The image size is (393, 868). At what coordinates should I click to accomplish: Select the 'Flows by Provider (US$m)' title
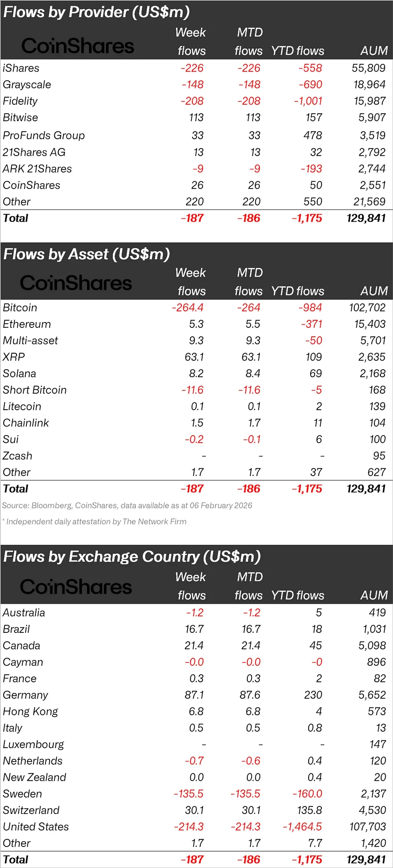[96, 12]
